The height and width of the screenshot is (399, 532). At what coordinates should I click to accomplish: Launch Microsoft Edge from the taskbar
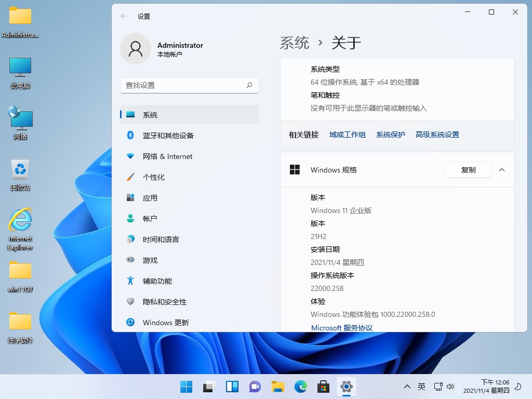301,387
